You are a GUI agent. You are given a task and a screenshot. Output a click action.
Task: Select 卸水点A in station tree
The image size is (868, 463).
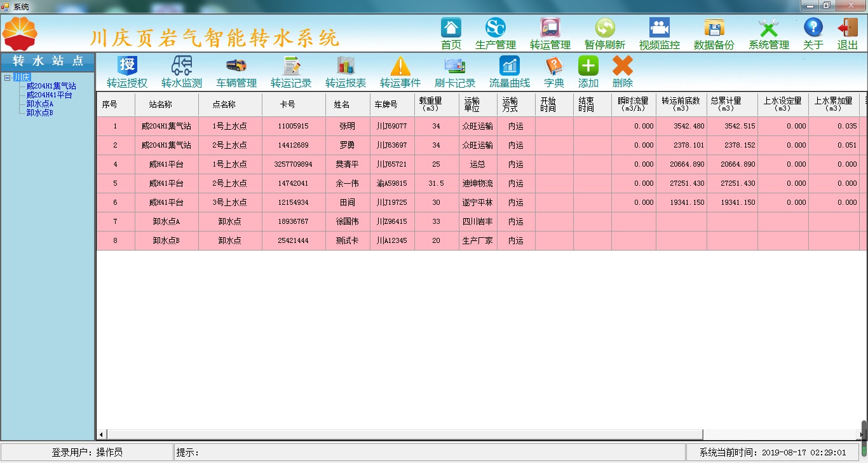pyautogui.click(x=39, y=104)
